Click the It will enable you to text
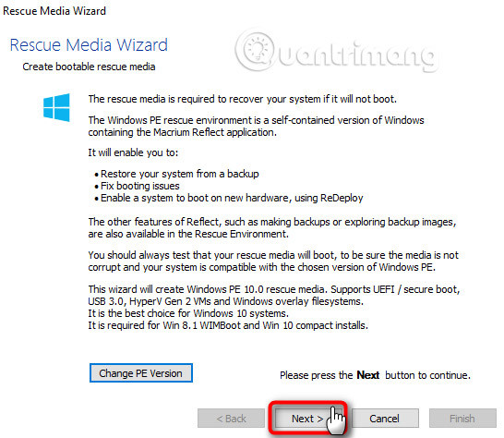The image size is (504, 438). tap(133, 152)
